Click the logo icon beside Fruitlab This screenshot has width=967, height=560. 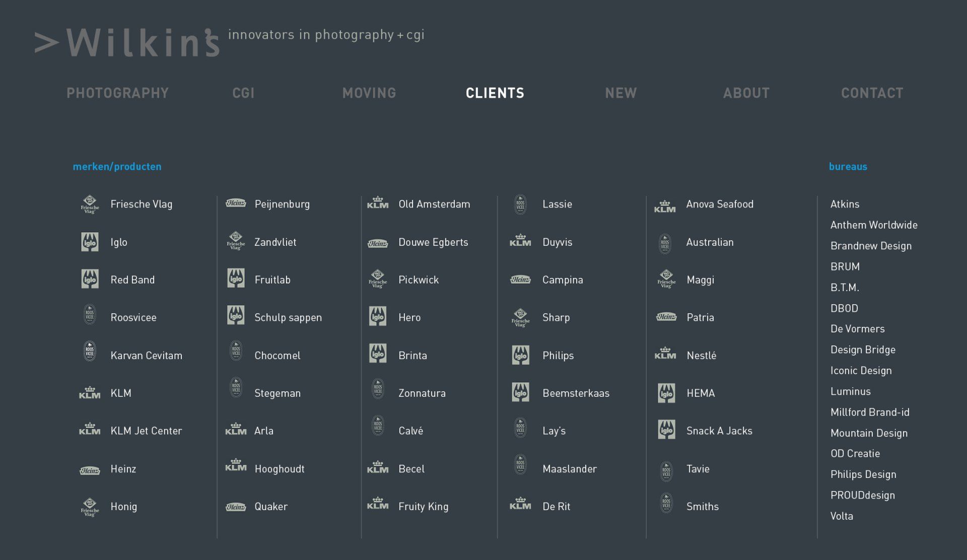tap(236, 278)
